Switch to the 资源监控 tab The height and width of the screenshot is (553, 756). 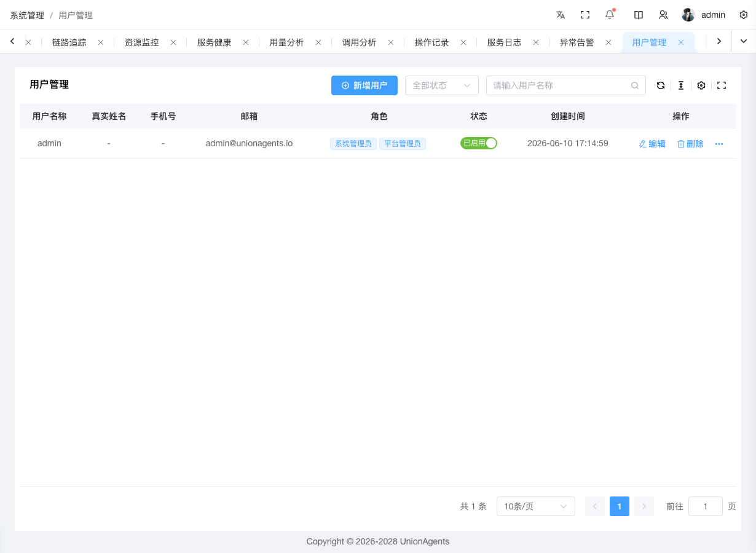pos(141,42)
